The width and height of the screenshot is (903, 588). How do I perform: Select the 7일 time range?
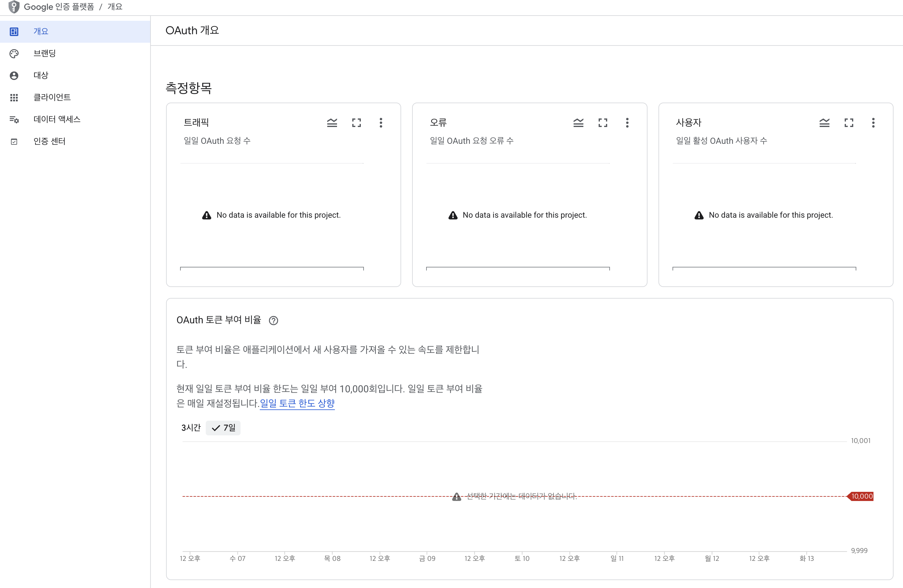(223, 427)
